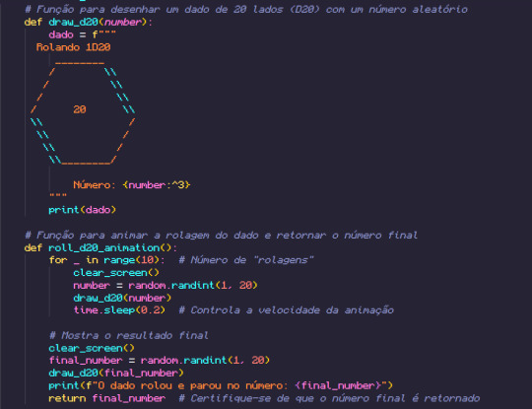Click the 'Rolando 1D20' text line
The height and width of the screenshot is (409, 532).
[x=73, y=47]
